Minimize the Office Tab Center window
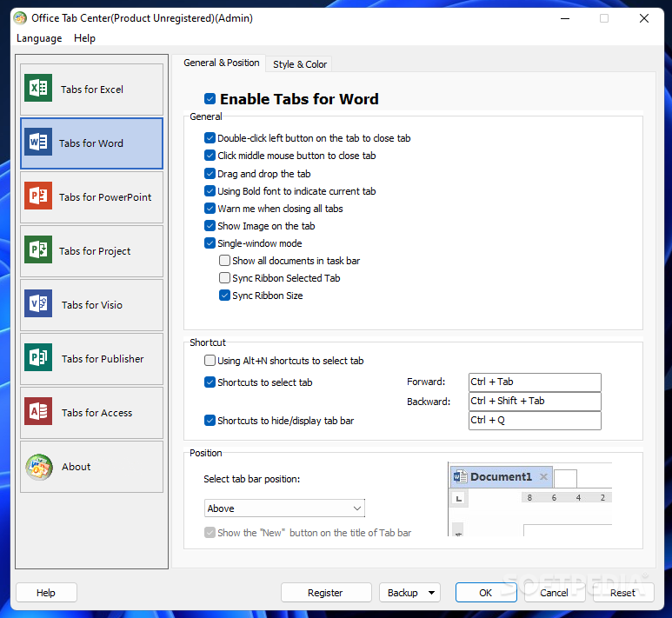 click(565, 18)
